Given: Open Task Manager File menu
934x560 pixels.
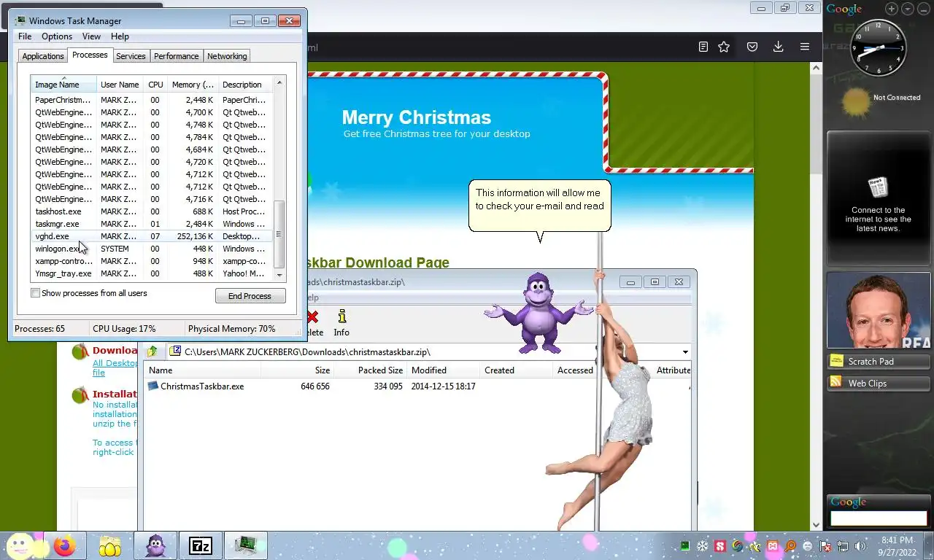Looking at the screenshot, I should pos(25,36).
